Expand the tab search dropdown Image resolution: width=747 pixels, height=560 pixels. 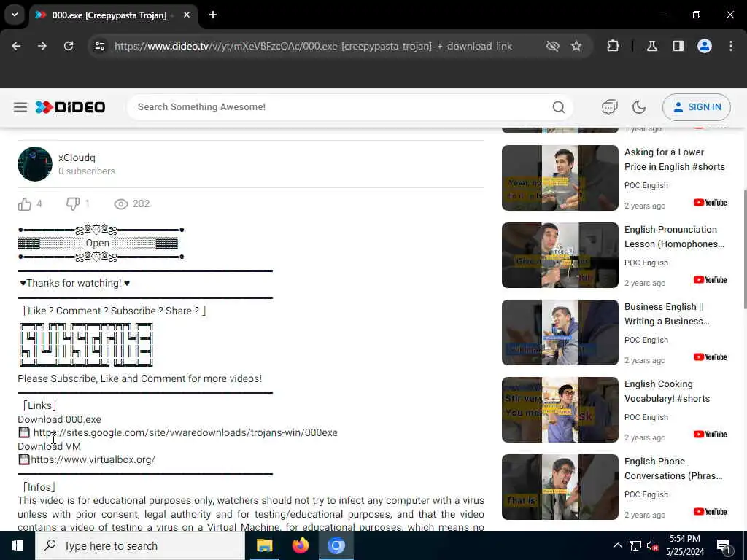click(x=15, y=15)
